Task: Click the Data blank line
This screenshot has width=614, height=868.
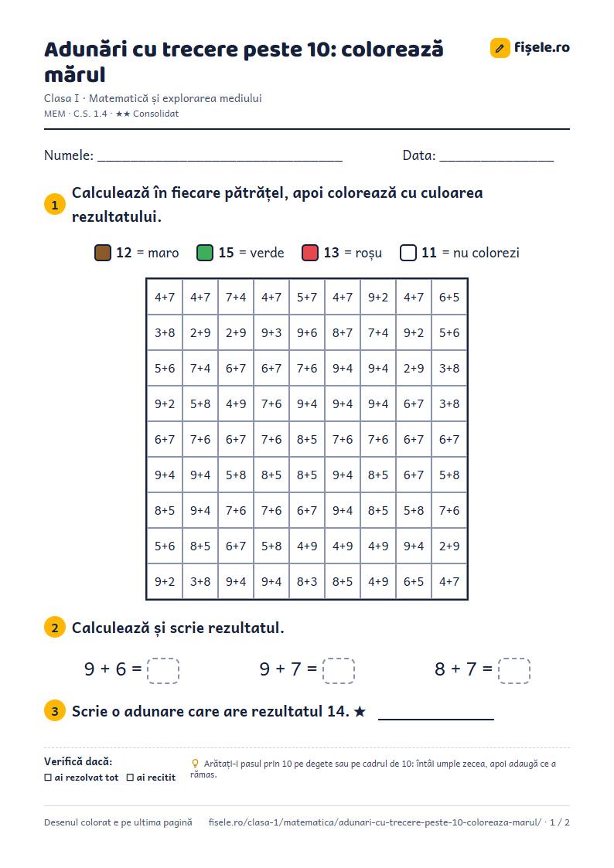Action: click(496, 156)
